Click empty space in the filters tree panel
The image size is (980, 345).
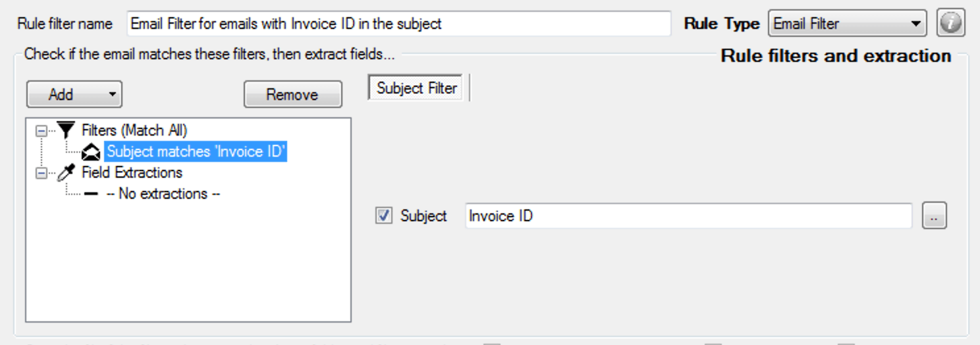pos(188,270)
